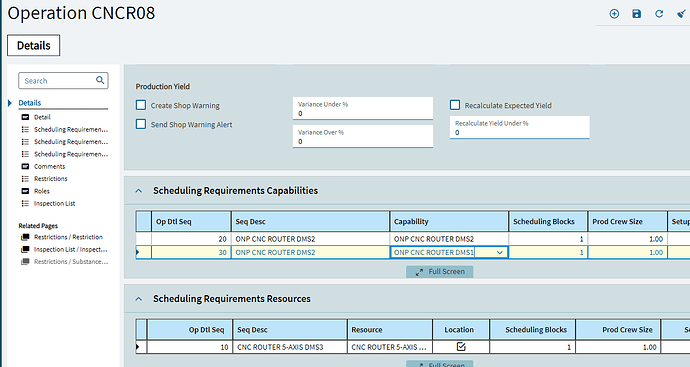Click Prod Crew Size 1.00 in Resources row 10
The width and height of the screenshot is (690, 367).
[x=618, y=347]
